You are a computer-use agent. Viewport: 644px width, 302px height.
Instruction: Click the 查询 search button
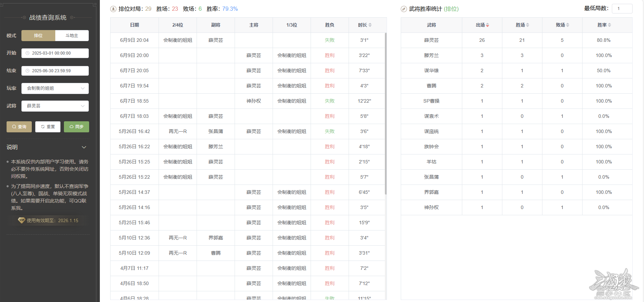coord(19,127)
